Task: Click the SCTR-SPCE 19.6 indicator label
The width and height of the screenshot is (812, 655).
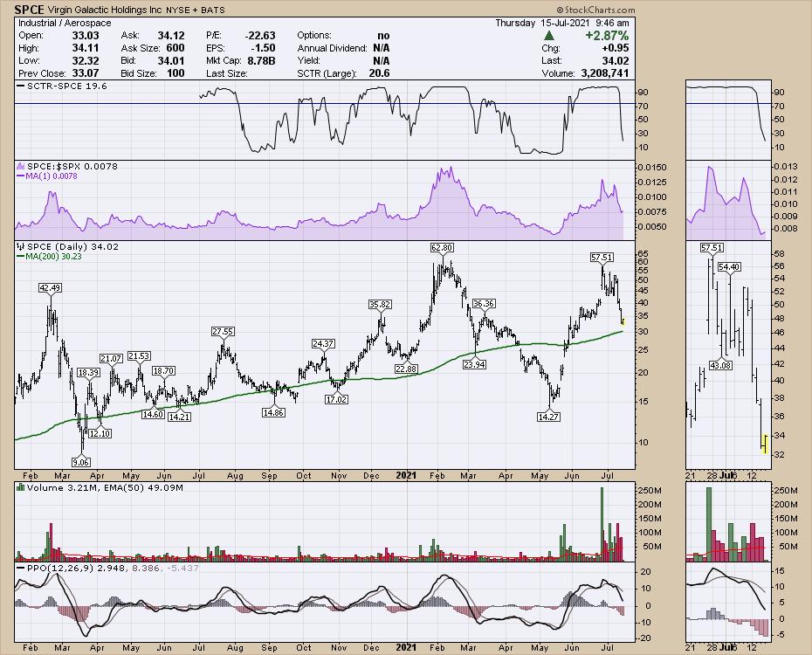Action: point(54,86)
